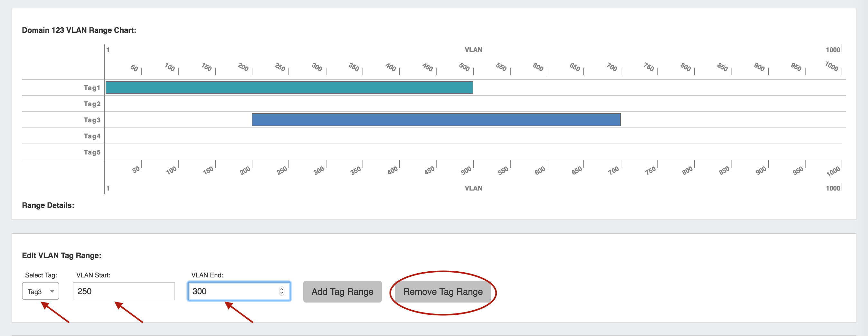Click the blue Tag3 range bar

point(436,120)
